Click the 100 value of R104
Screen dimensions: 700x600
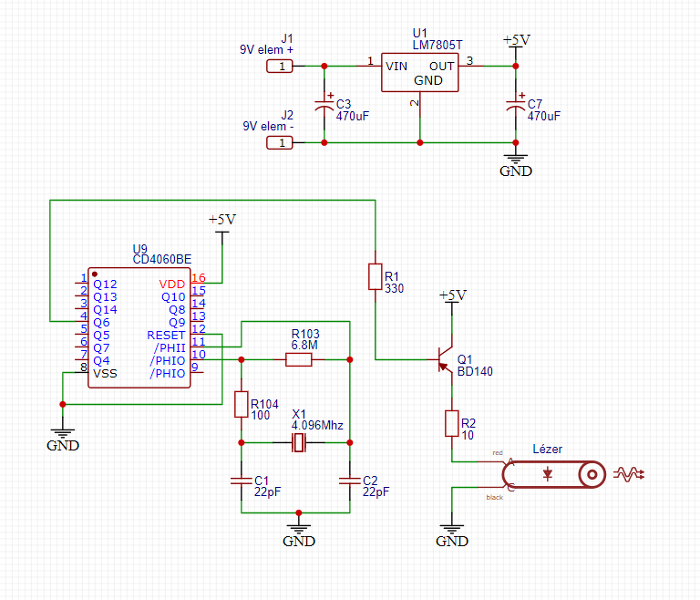coord(261,416)
